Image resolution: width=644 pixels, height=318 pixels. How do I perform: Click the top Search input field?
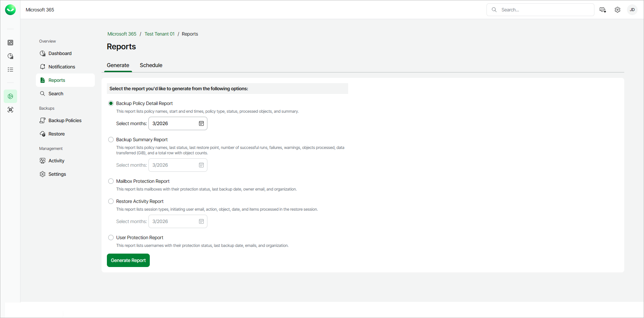544,10
